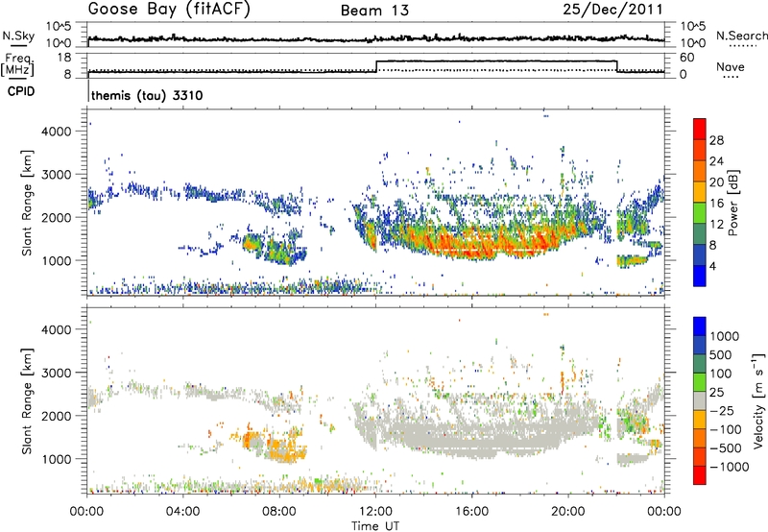
Task: Click the '-25' tick on velocity color bar
Action: point(722,411)
